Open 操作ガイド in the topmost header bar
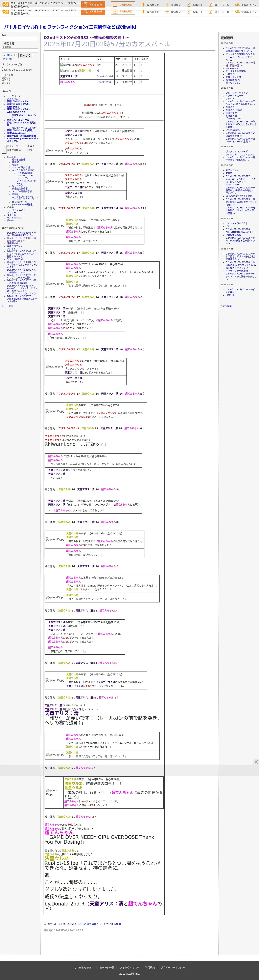Screen dimensions: 259x980 150,5
